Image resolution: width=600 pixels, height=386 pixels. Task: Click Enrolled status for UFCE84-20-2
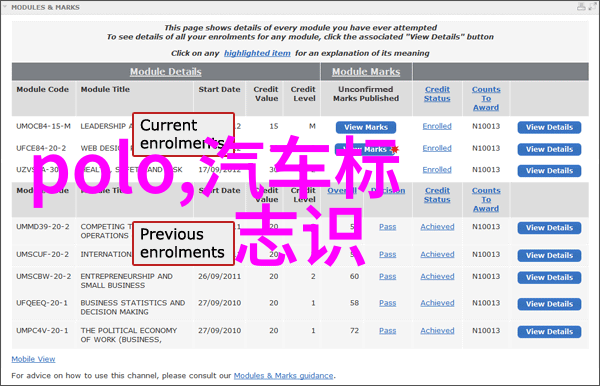437,148
